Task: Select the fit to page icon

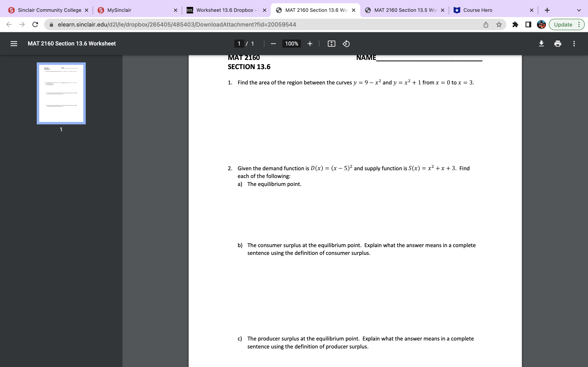Action: [331, 44]
